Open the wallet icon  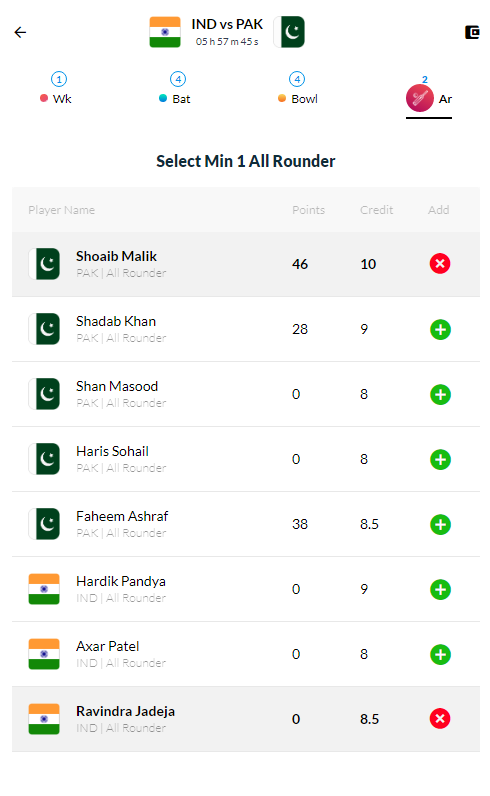[472, 32]
